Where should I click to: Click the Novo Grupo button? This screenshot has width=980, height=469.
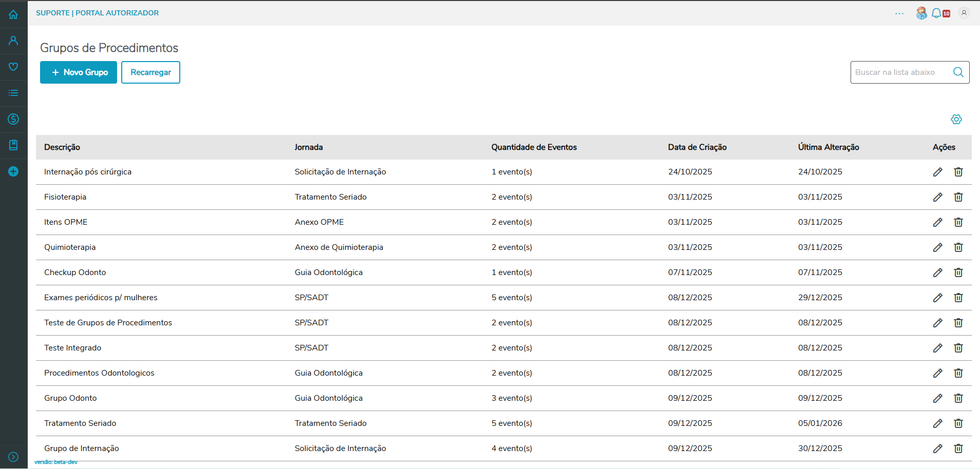[79, 72]
